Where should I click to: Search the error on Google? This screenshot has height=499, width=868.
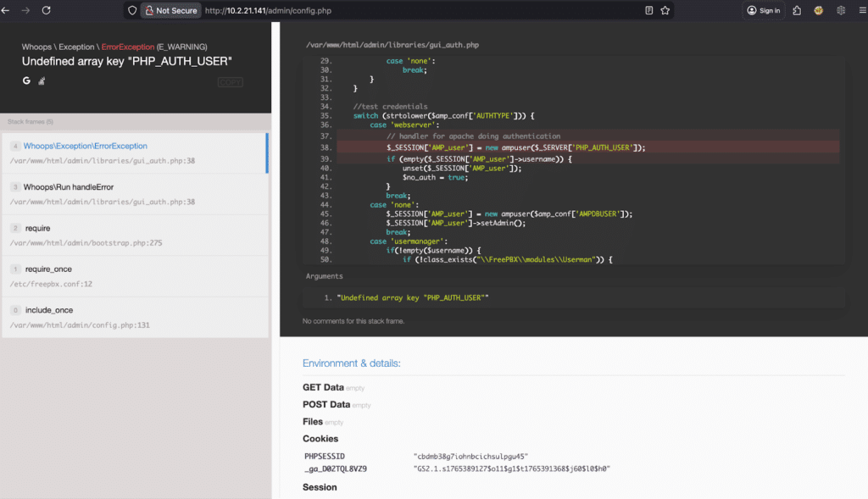26,80
